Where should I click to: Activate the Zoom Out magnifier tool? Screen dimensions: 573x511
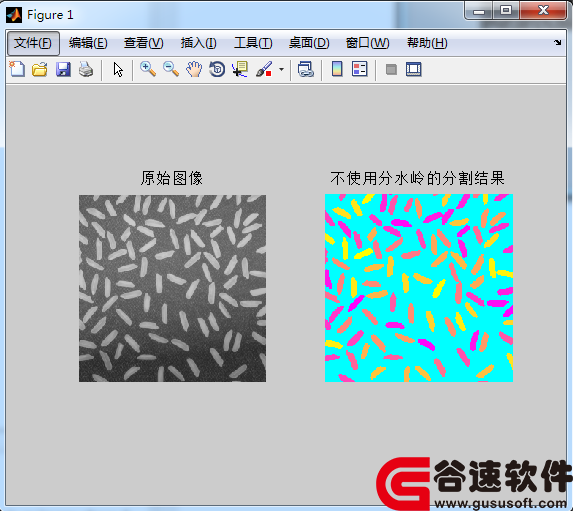point(171,69)
